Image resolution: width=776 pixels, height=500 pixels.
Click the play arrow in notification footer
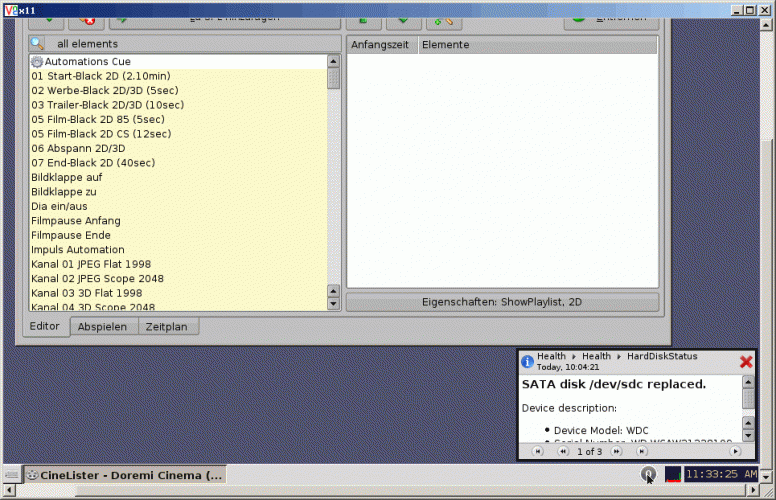click(735, 452)
